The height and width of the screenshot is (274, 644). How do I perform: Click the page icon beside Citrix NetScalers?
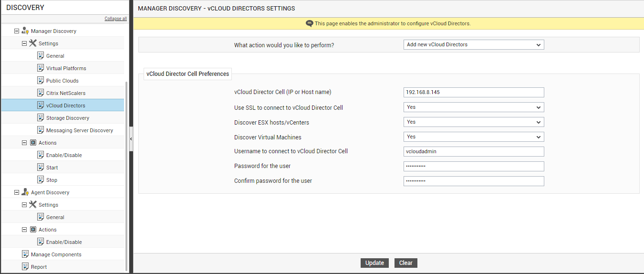coord(41,93)
